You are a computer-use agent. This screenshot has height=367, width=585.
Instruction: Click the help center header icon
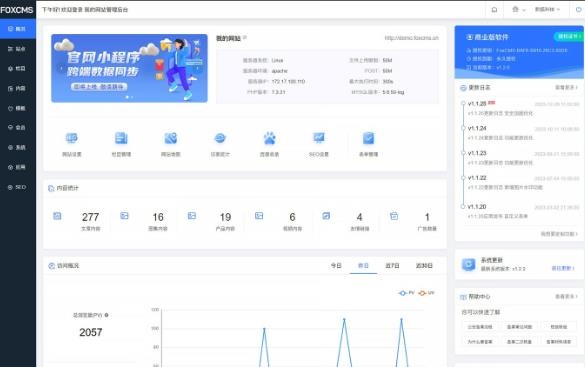pyautogui.click(x=463, y=297)
